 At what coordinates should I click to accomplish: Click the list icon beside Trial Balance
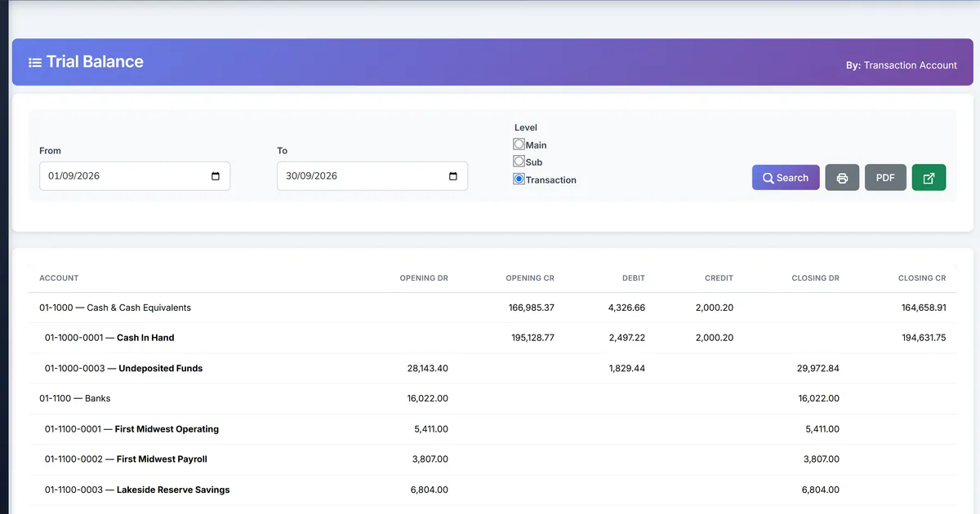click(x=35, y=62)
